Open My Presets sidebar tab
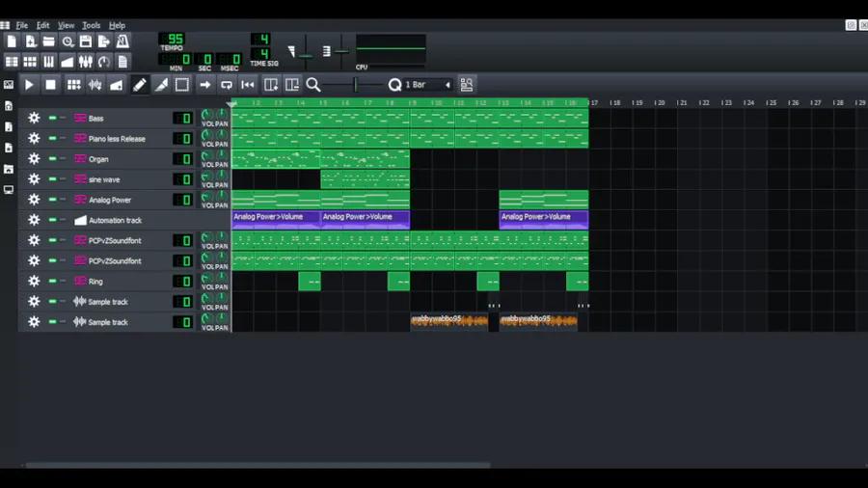 pyautogui.click(x=9, y=148)
